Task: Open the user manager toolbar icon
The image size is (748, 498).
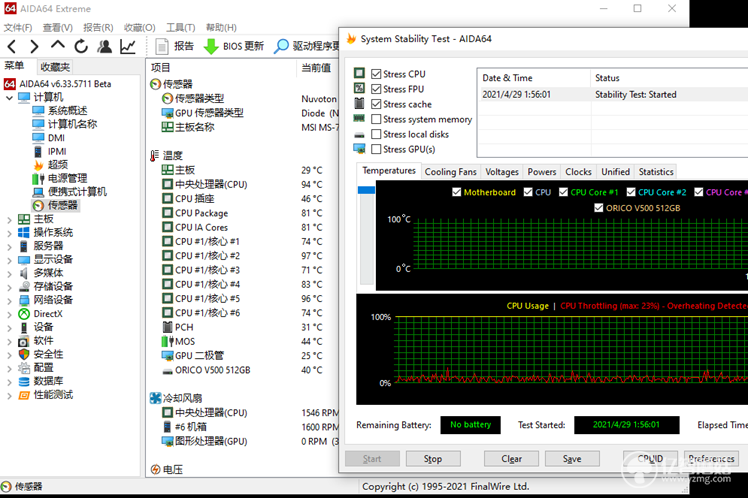Action: (104, 46)
